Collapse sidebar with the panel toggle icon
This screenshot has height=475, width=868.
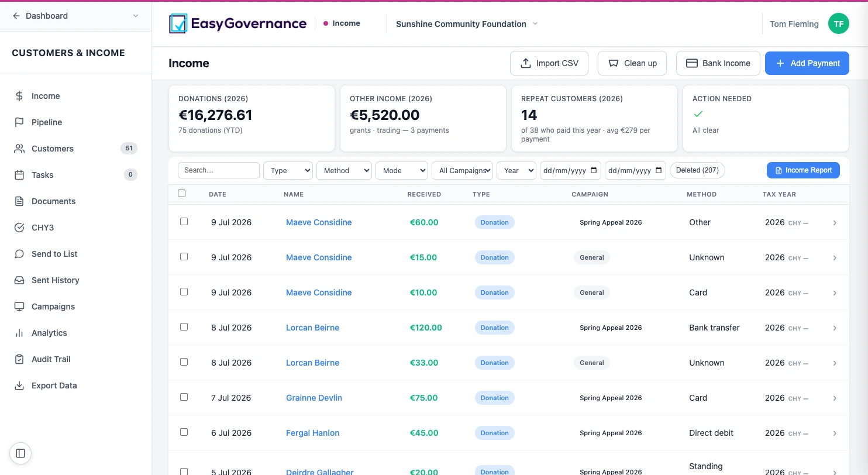[20, 453]
